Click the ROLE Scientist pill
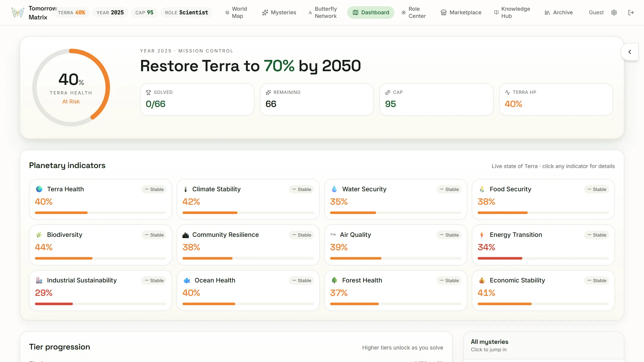 coord(187,13)
